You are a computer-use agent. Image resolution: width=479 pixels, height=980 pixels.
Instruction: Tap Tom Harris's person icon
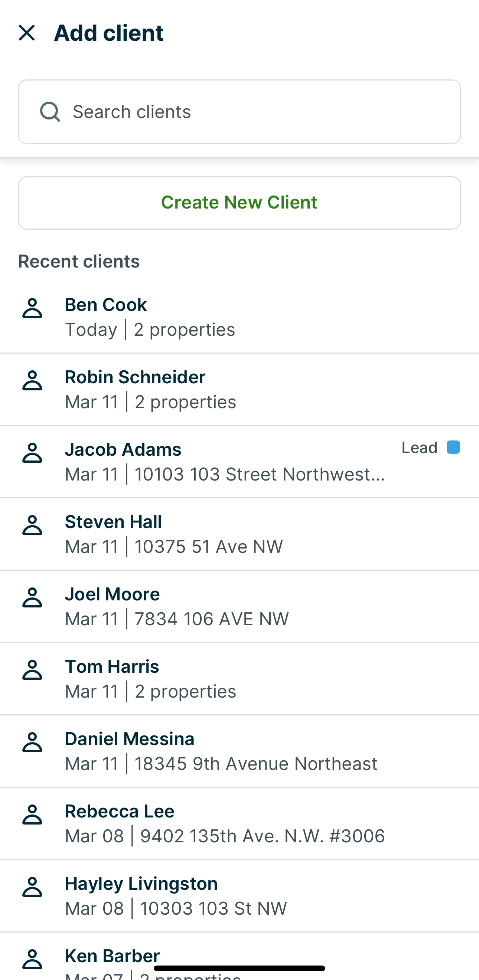(32, 669)
